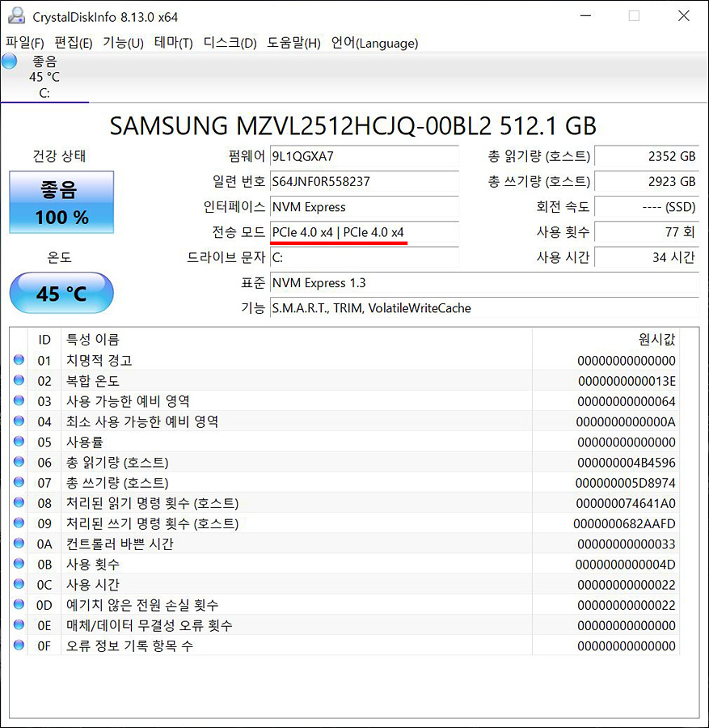Click raw value 000000074641A0
Image resolution: width=709 pixels, height=728 pixels.
626,503
